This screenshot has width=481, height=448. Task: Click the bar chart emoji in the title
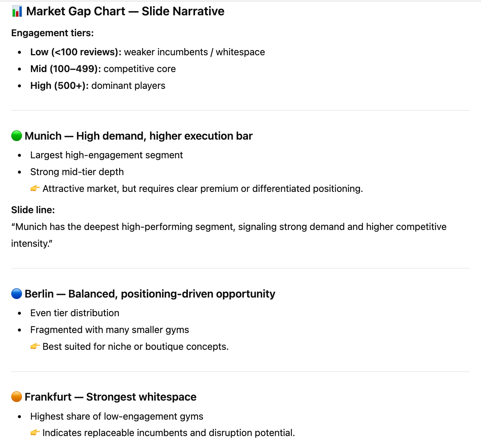point(17,11)
